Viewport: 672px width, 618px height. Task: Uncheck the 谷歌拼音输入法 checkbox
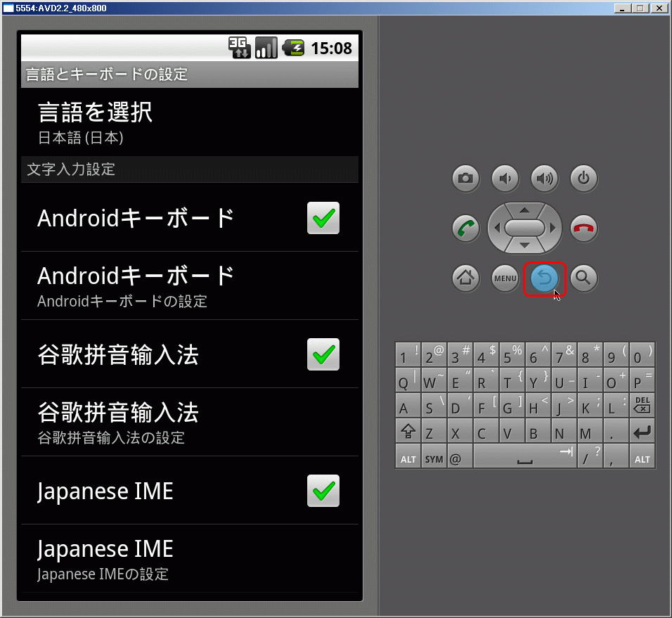323,354
